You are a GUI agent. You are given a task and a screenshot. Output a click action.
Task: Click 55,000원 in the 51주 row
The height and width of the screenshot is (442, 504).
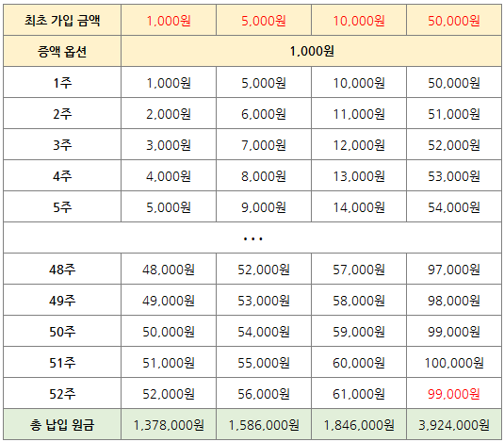click(x=264, y=362)
